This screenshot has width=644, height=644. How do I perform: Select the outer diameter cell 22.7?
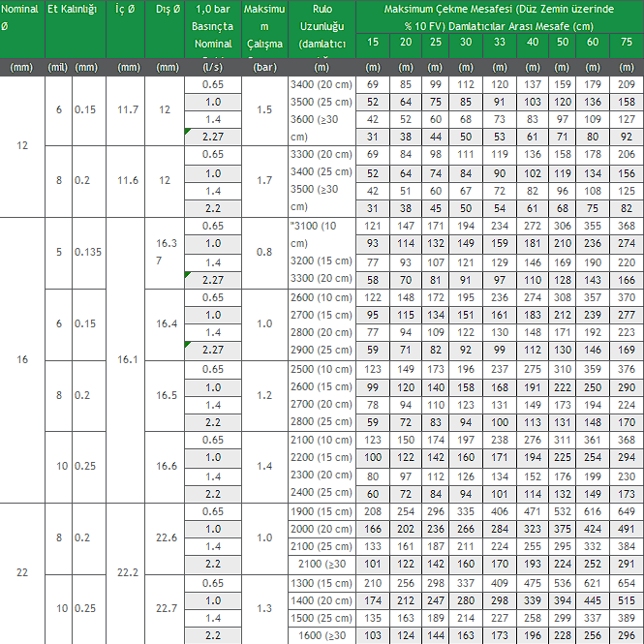click(x=168, y=608)
